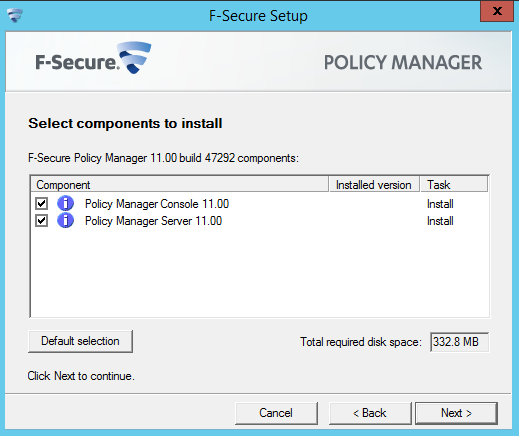Image resolution: width=519 pixels, height=436 pixels.
Task: Uncheck the Policy Manager Console 11.00 checkbox
Action: click(x=42, y=203)
